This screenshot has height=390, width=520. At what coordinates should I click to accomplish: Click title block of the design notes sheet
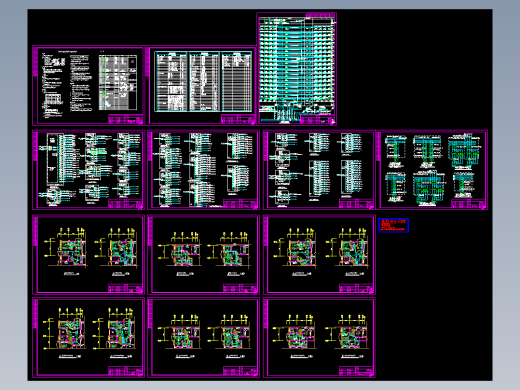[x=126, y=119]
